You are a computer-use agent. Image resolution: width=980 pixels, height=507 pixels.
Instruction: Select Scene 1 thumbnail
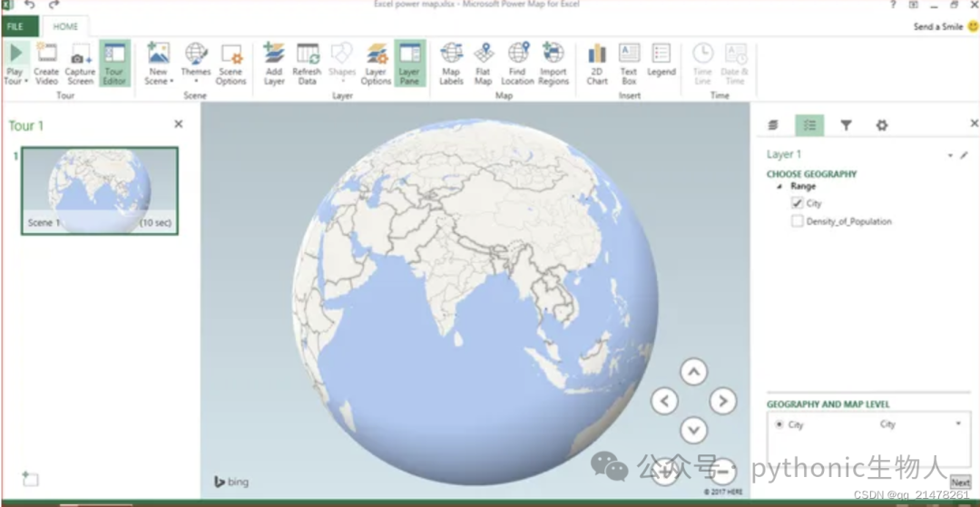(x=100, y=191)
